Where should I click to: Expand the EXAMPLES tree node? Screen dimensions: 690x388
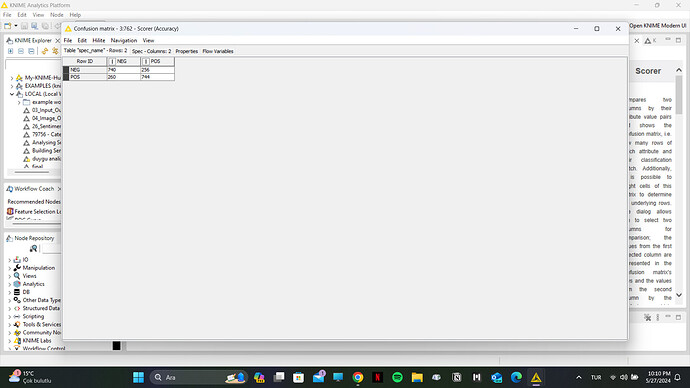tap(12, 86)
